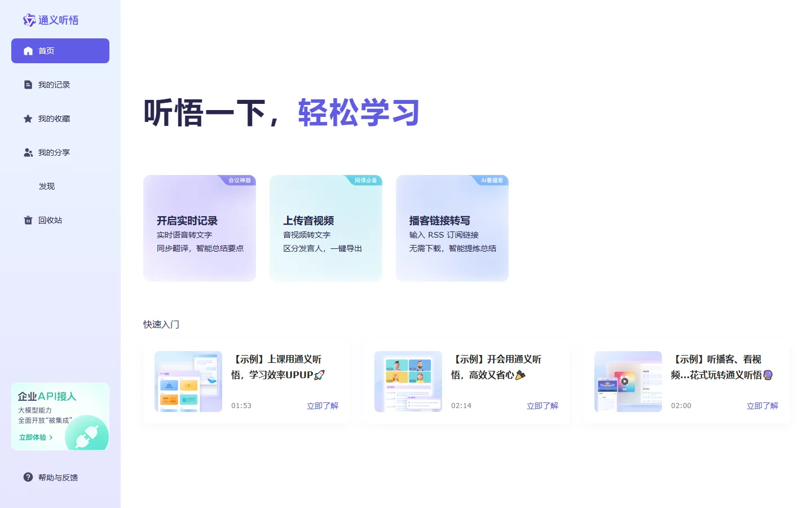Viewport: 812px width, 508px height.
Task: Open thumbnail of 开会用通义听悟 example
Action: tap(408, 382)
